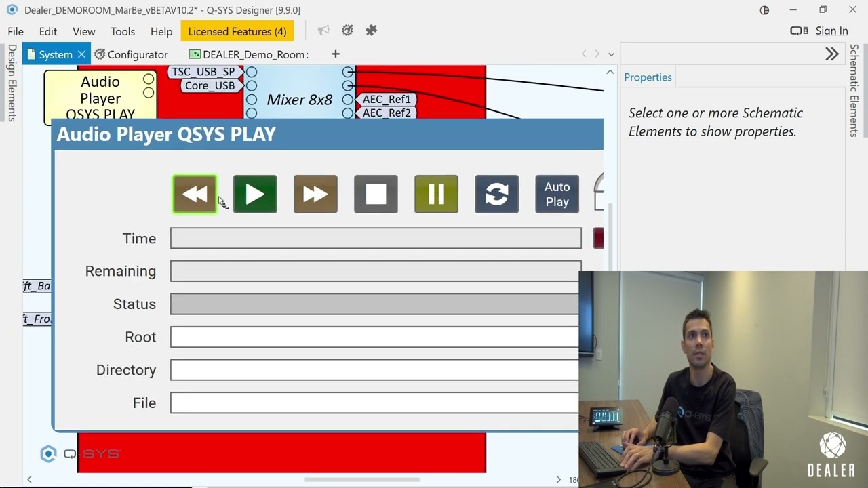This screenshot has height=488, width=868.
Task: Click the gear check icon in toolbar
Action: point(347,30)
